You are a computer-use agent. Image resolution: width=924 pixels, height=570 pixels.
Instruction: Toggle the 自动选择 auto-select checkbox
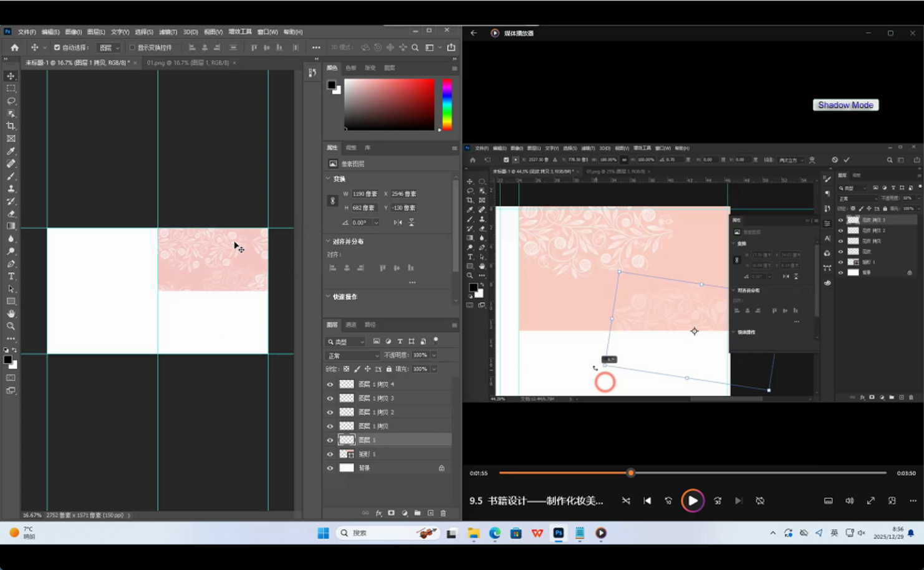tap(57, 47)
